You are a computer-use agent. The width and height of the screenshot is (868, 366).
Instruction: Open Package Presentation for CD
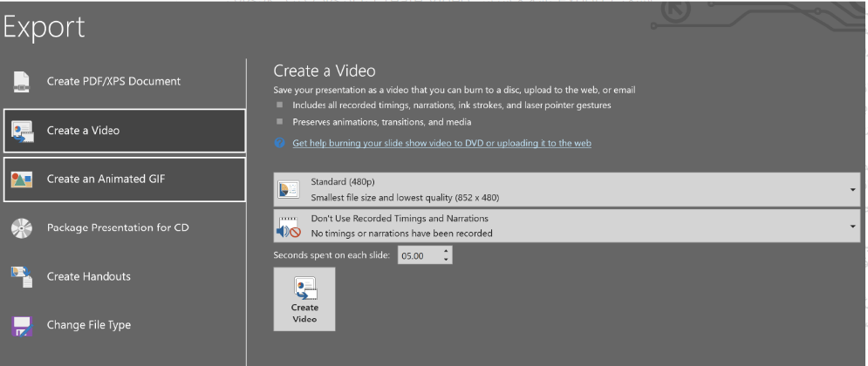point(124,227)
